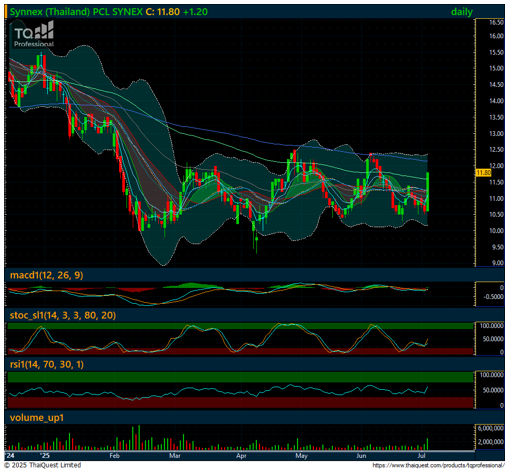The image size is (509, 473).
Task: Click the Mar date axis label
Action: tap(175, 456)
